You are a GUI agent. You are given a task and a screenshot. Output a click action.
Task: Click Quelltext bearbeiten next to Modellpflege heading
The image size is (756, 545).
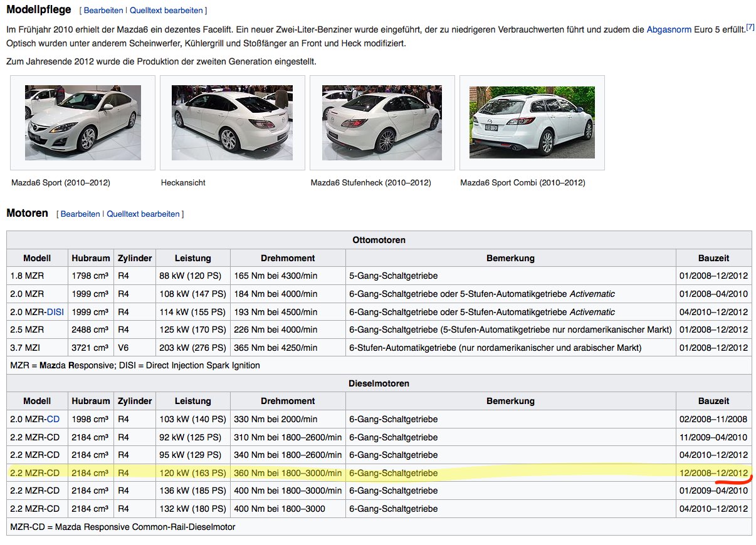pyautogui.click(x=166, y=11)
